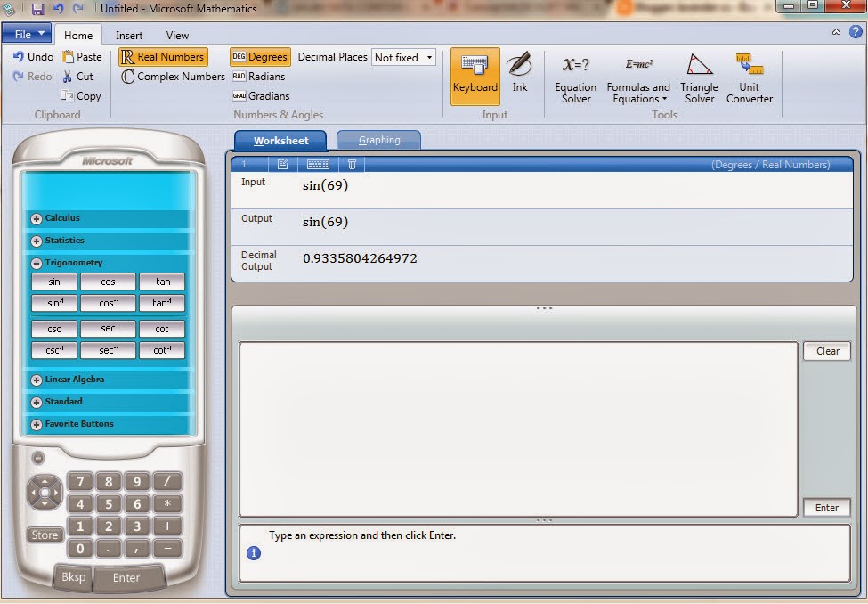The image size is (868, 604).
Task: Click the inverse sin button
Action: pos(54,303)
